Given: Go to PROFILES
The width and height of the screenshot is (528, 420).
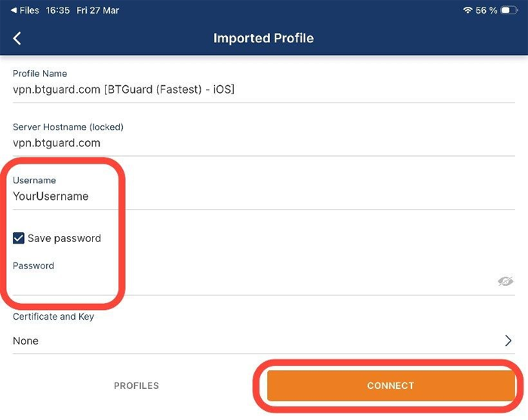Looking at the screenshot, I should [137, 386].
